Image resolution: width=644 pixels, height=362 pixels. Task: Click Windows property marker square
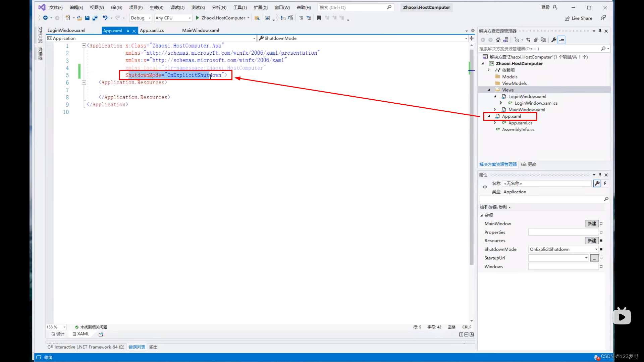(x=601, y=267)
